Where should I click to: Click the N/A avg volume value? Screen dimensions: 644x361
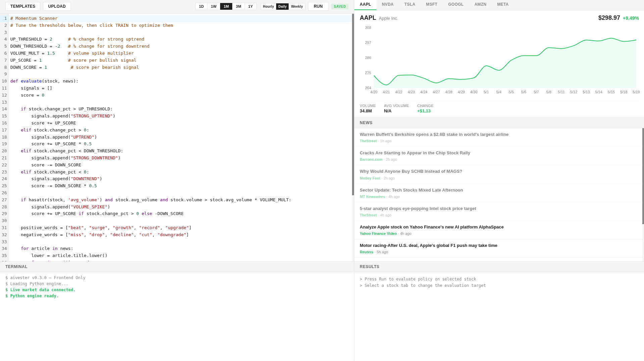point(388,111)
